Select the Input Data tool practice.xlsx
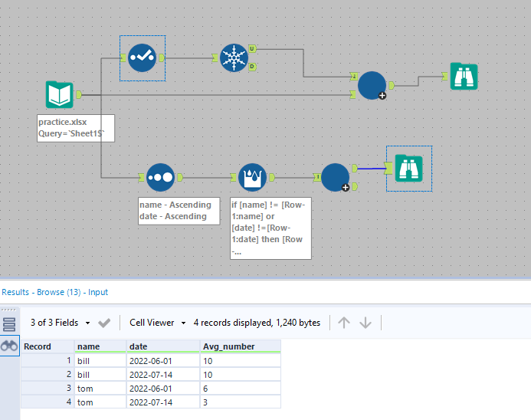Image resolution: width=531 pixels, height=420 pixels. (x=59, y=94)
